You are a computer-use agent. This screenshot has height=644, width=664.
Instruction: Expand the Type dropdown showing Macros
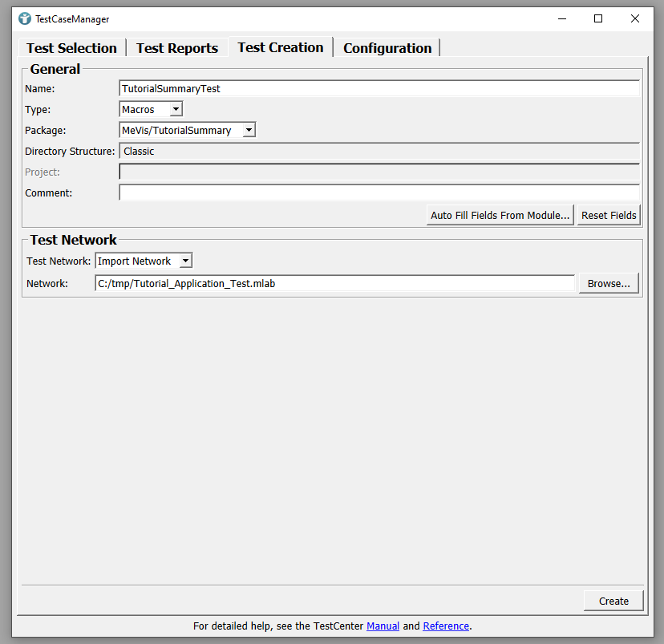click(x=151, y=109)
